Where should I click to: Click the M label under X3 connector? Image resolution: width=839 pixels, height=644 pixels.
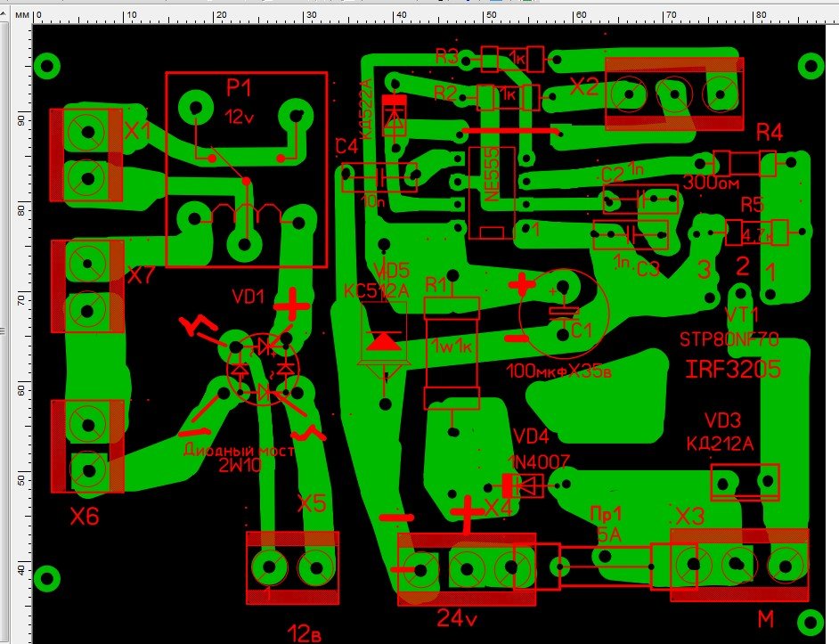[765, 618]
